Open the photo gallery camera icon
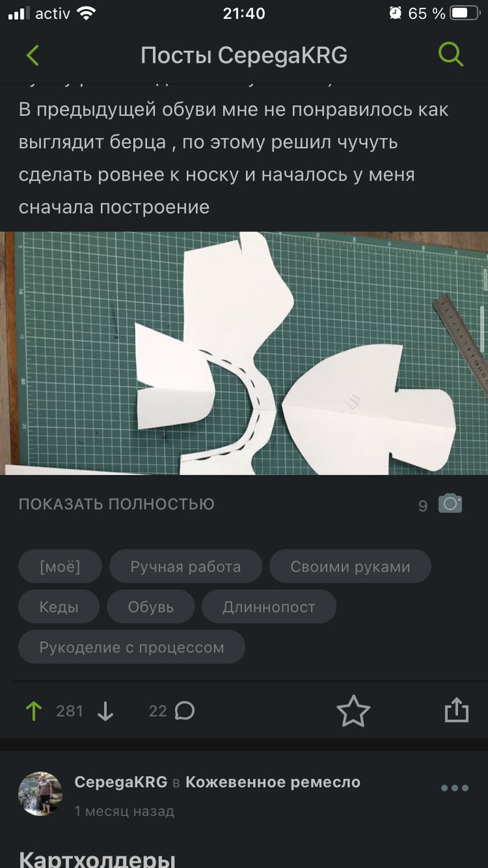The image size is (488, 868). (x=450, y=503)
